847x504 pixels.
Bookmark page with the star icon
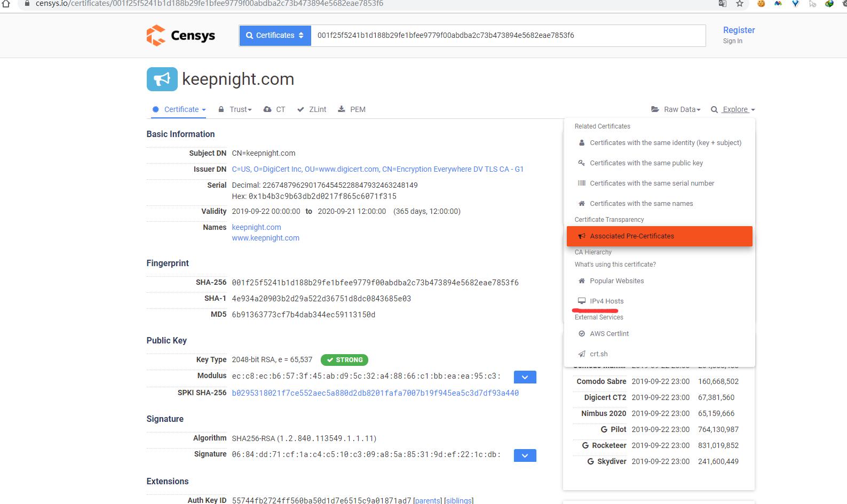739,3
